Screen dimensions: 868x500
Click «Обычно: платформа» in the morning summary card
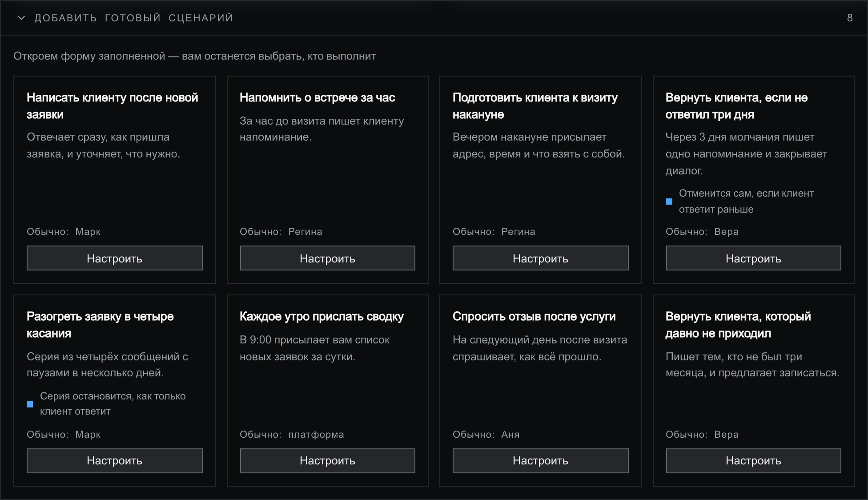292,434
